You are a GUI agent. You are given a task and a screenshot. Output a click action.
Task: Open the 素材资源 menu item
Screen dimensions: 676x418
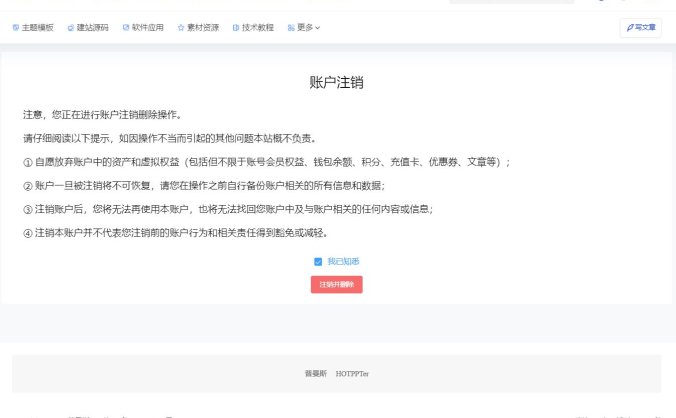(x=198, y=28)
